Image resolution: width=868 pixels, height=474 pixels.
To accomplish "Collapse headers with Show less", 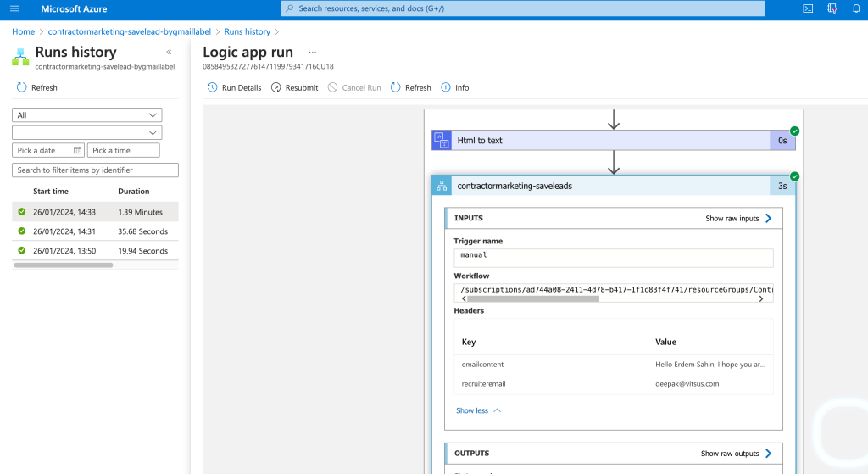I will pos(478,410).
